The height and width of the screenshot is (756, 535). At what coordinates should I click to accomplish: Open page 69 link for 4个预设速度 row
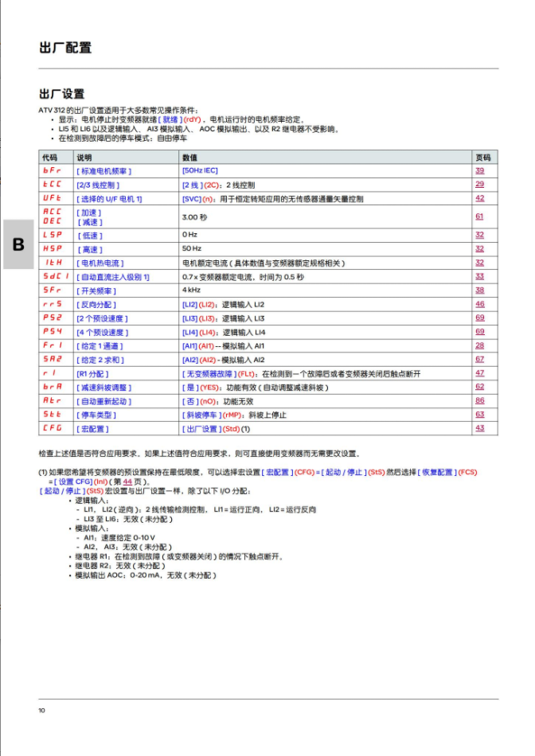[x=479, y=332]
